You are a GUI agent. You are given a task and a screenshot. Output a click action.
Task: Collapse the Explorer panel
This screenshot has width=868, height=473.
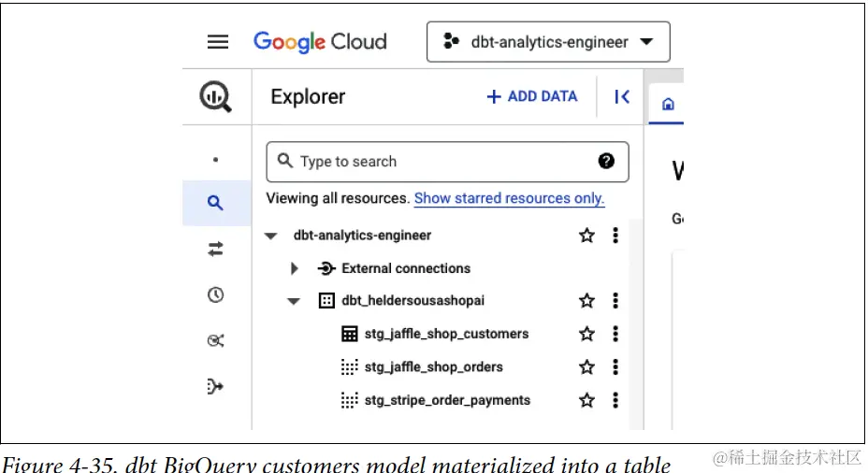coord(622,96)
